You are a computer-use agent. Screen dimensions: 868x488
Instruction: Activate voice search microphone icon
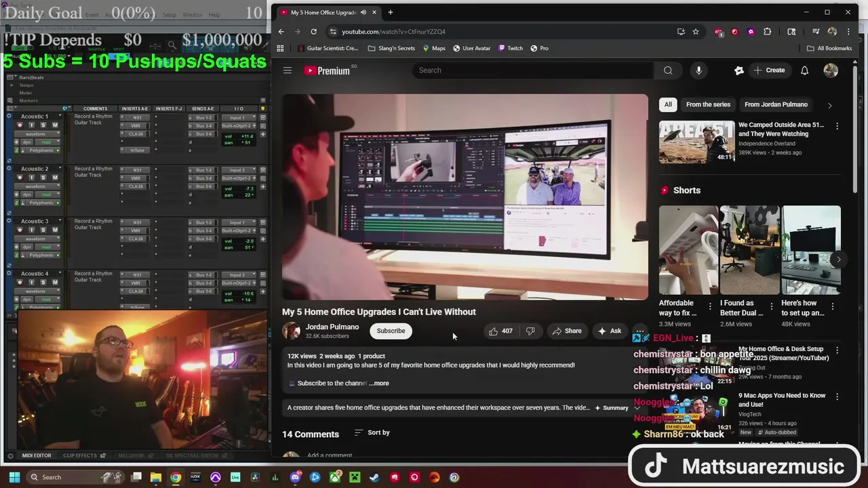(698, 70)
